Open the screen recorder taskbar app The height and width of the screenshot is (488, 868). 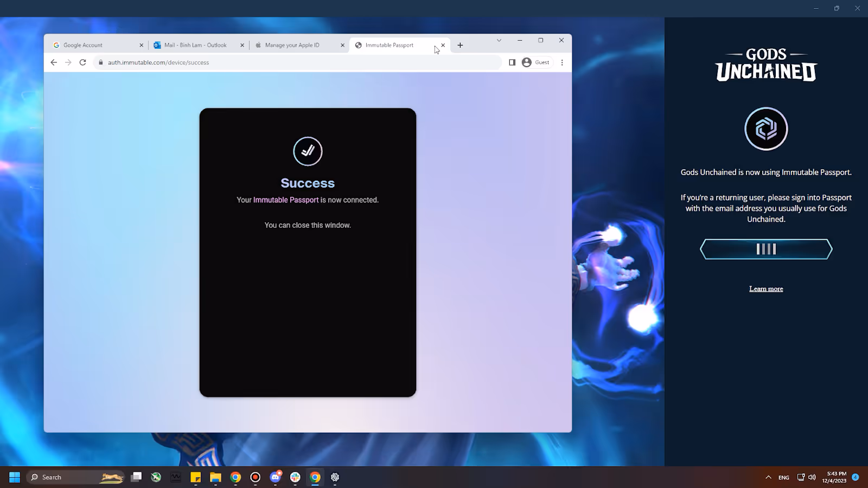(256, 477)
